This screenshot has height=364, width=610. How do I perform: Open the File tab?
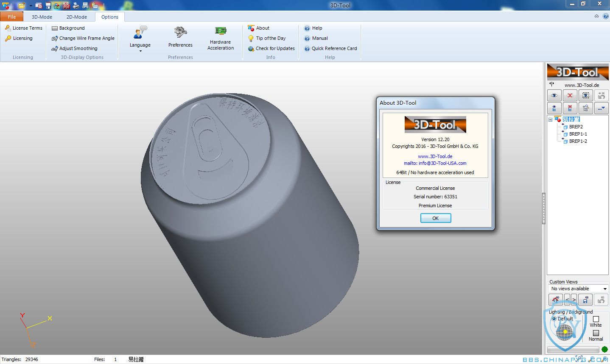pyautogui.click(x=12, y=17)
